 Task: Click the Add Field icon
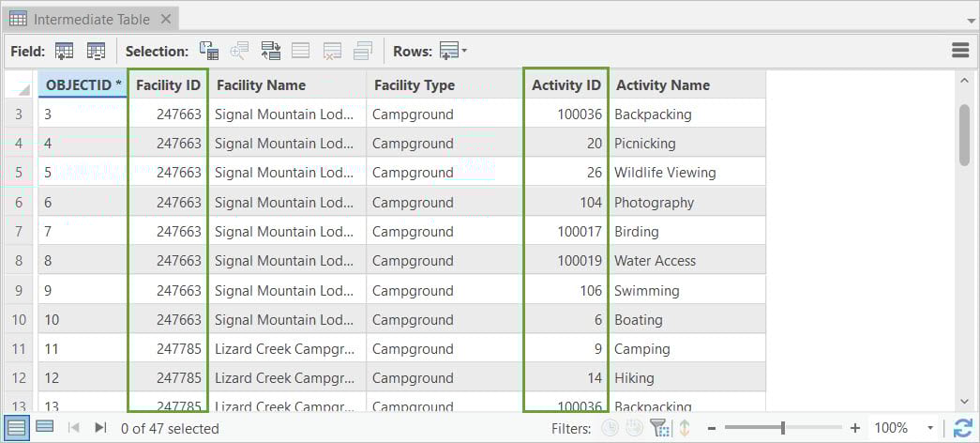click(65, 51)
